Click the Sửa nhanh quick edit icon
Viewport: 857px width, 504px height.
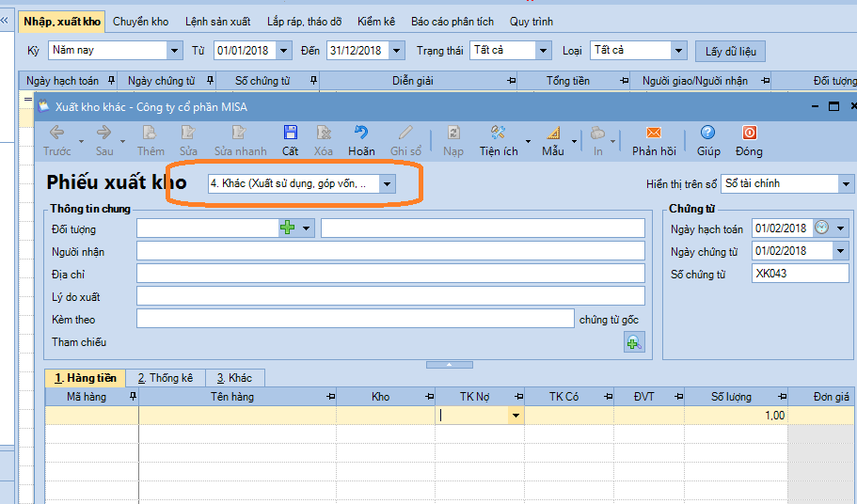pos(239,133)
